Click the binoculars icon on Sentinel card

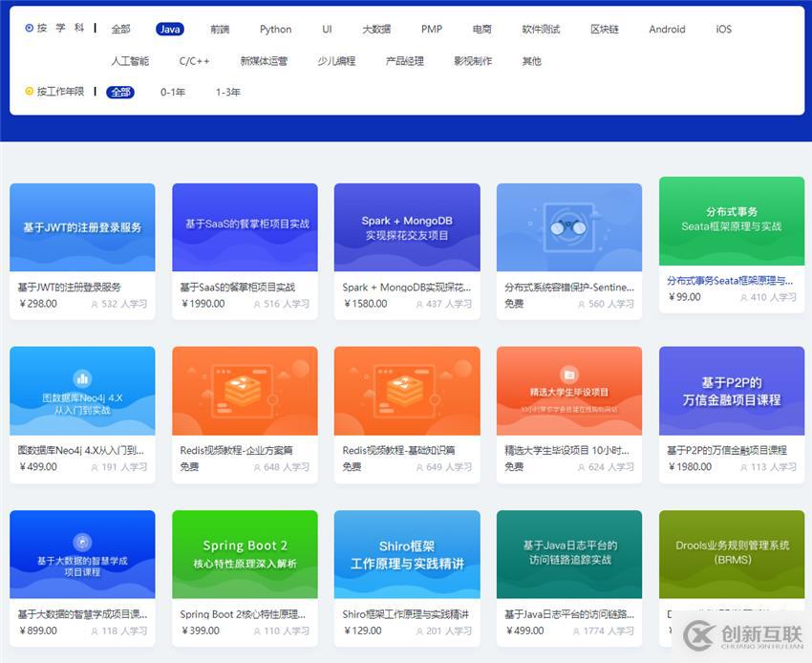pyautogui.click(x=569, y=228)
